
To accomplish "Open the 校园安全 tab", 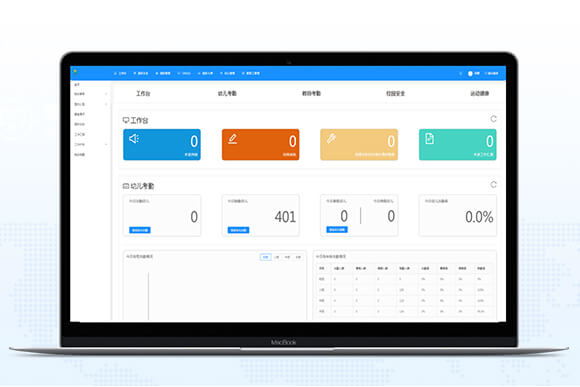I will coord(395,94).
